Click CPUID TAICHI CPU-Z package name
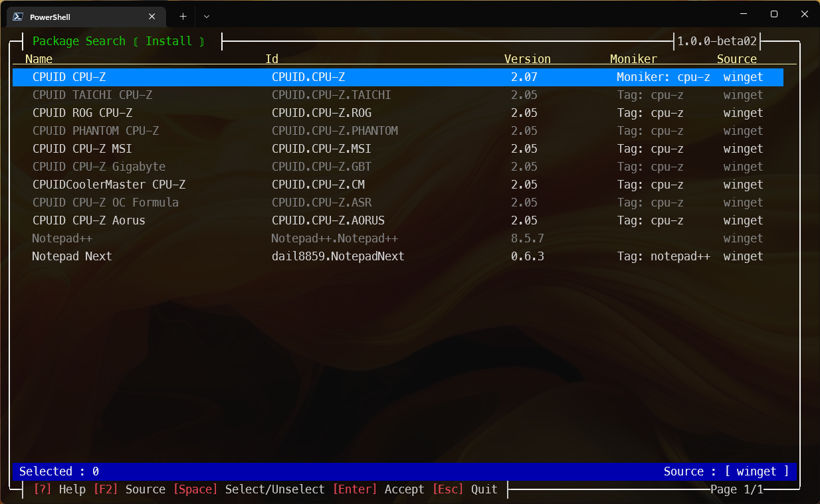This screenshot has height=504, width=820. [x=92, y=95]
